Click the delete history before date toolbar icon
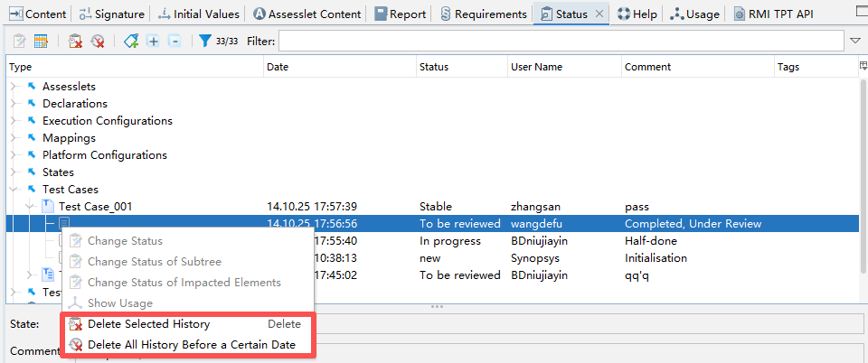868x363 pixels. [x=98, y=42]
